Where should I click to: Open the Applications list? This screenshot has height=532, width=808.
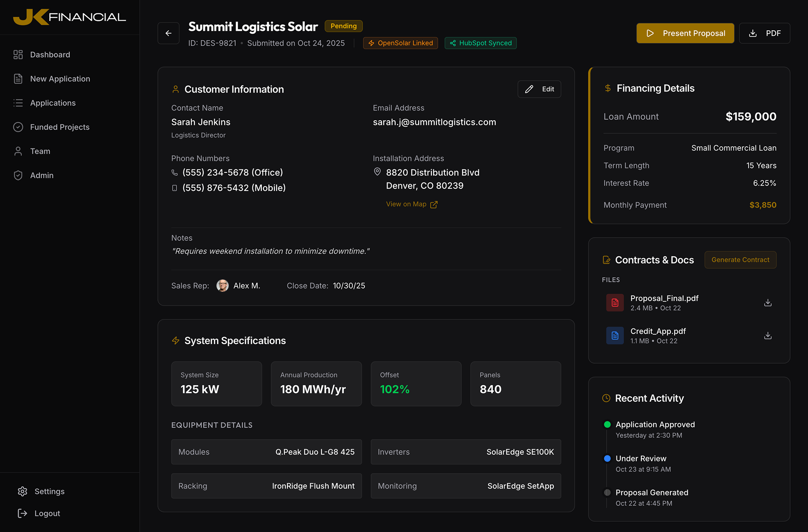coord(53,103)
